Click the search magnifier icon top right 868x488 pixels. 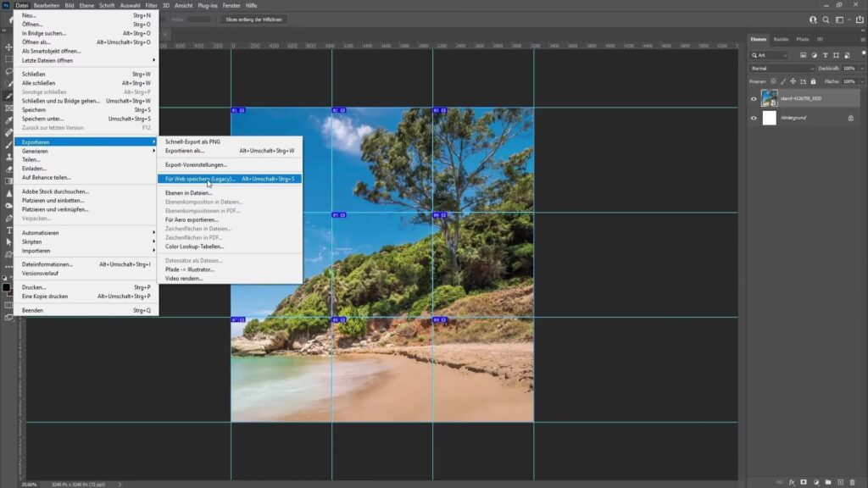coord(826,19)
